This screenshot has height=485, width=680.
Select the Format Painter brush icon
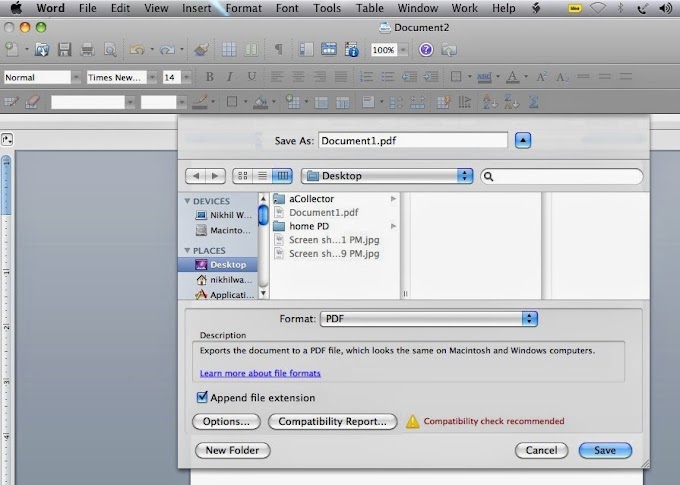(x=202, y=50)
